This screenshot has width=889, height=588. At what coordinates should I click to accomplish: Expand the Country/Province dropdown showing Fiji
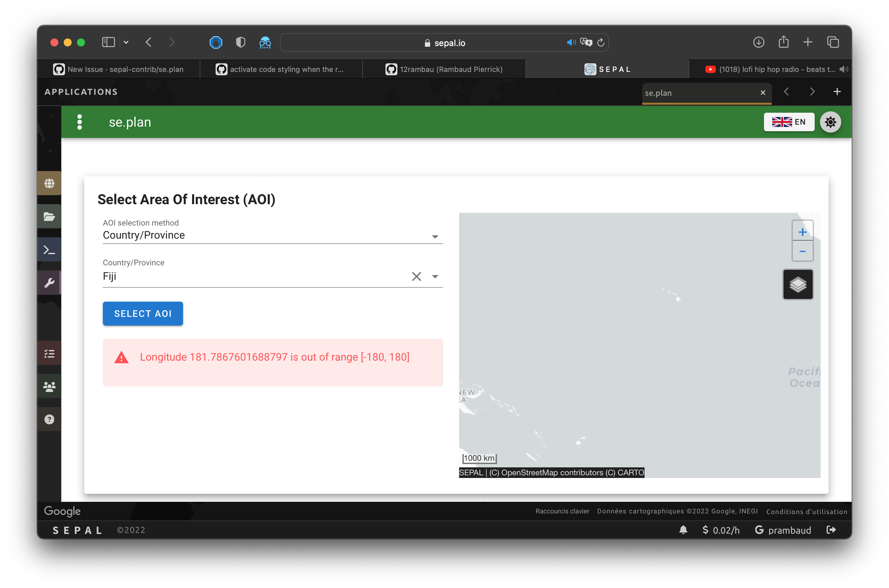pyautogui.click(x=435, y=276)
